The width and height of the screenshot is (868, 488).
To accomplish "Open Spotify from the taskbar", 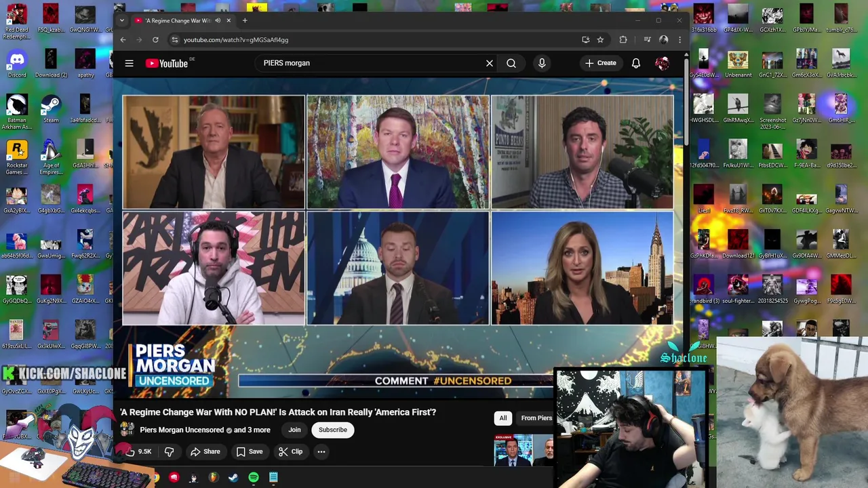I will pos(254,478).
